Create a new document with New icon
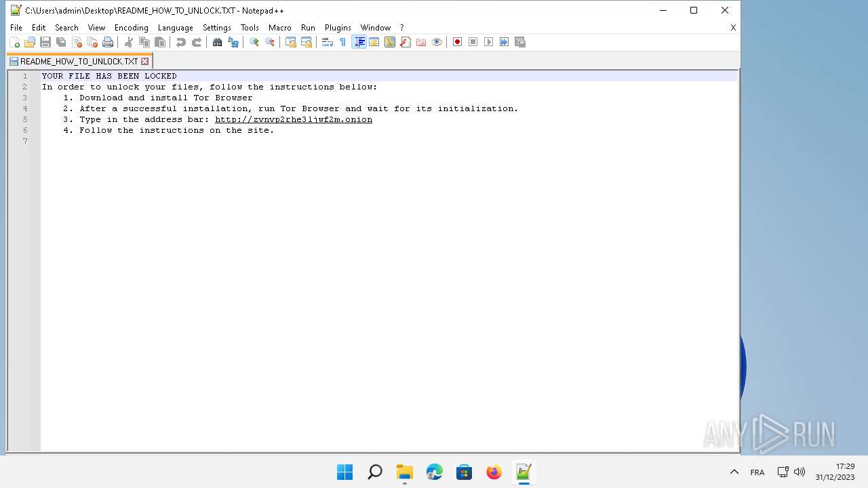Screen dimensions: 868x488 [x=14, y=42]
